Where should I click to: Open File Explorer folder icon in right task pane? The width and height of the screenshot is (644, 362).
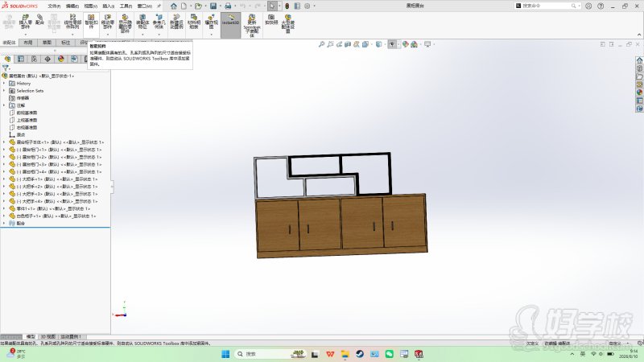pyautogui.click(x=639, y=76)
